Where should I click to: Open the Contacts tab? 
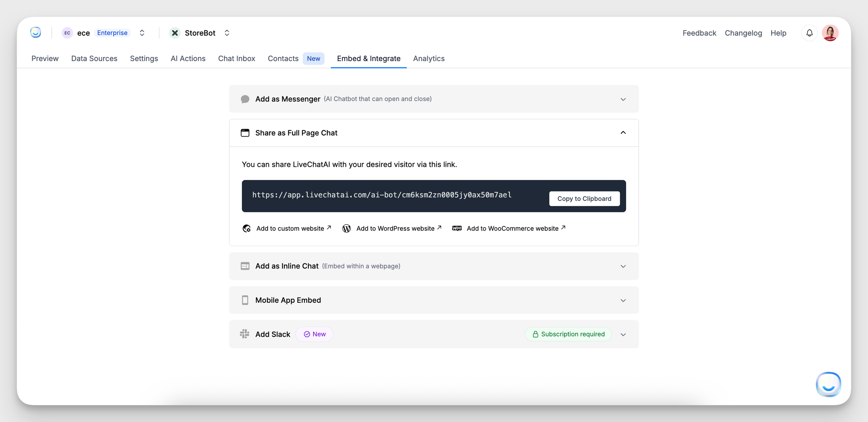[283, 58]
